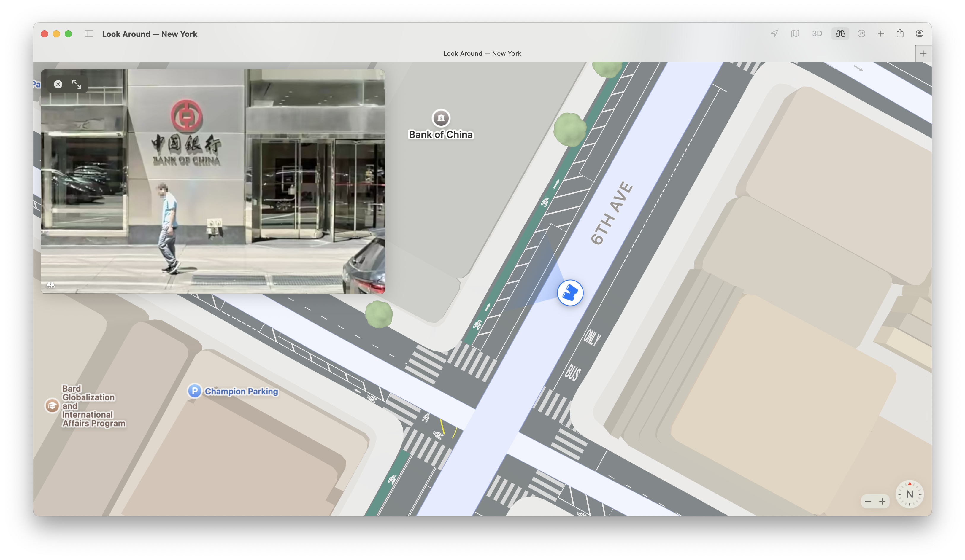965x560 pixels.
Task: Open the Champion Parking label
Action: click(241, 391)
